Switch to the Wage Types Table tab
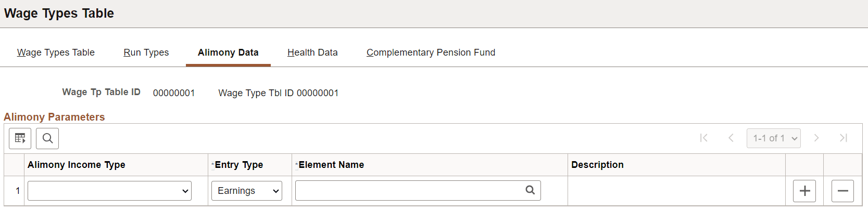Image resolution: width=868 pixels, height=210 pixels. pyautogui.click(x=56, y=52)
